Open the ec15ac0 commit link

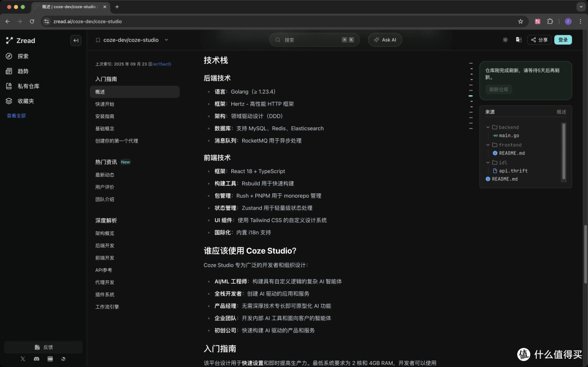point(162,64)
